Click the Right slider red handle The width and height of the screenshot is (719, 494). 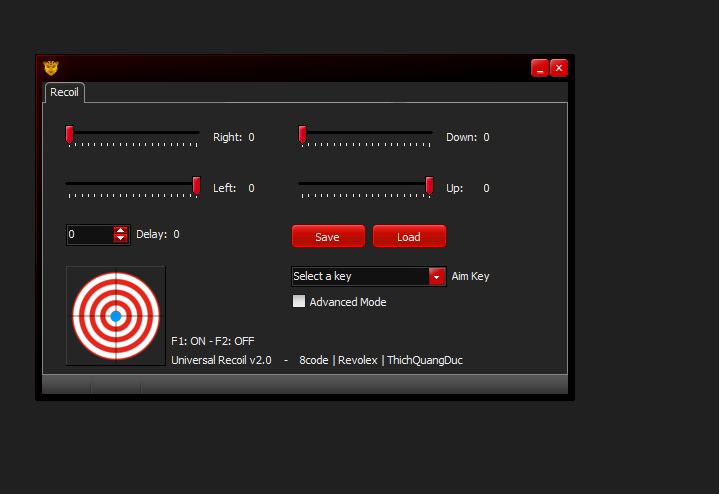click(69, 134)
